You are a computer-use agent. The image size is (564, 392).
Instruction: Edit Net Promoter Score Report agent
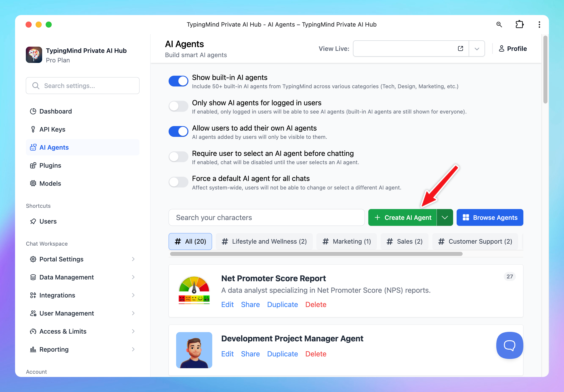tap(227, 305)
